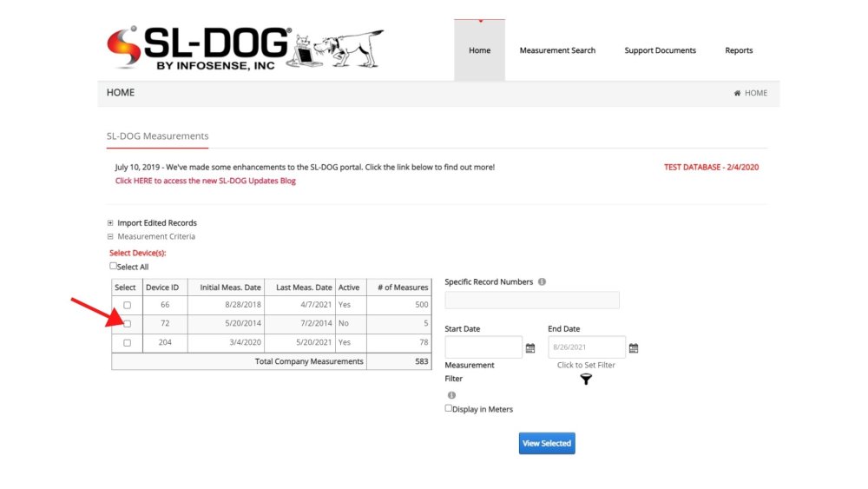The image size is (868, 489).
Task: Check the Select All checkbox
Action: [113, 266]
